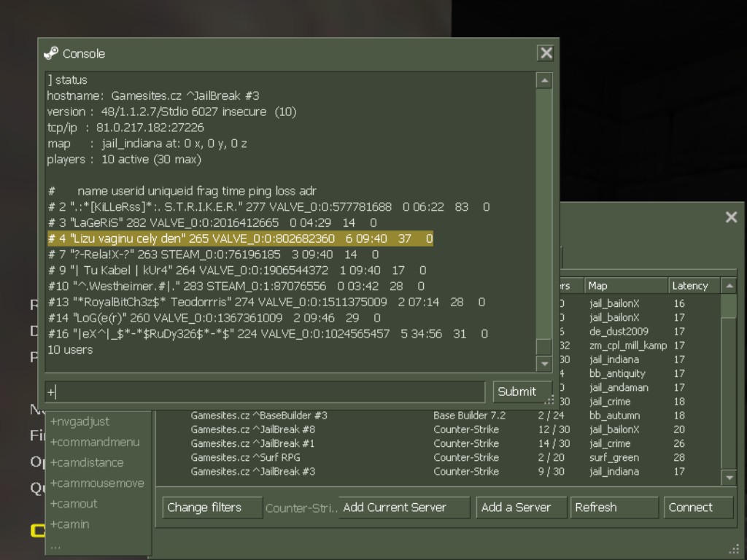Choose +camin autocomplete suggestion

coord(70,524)
